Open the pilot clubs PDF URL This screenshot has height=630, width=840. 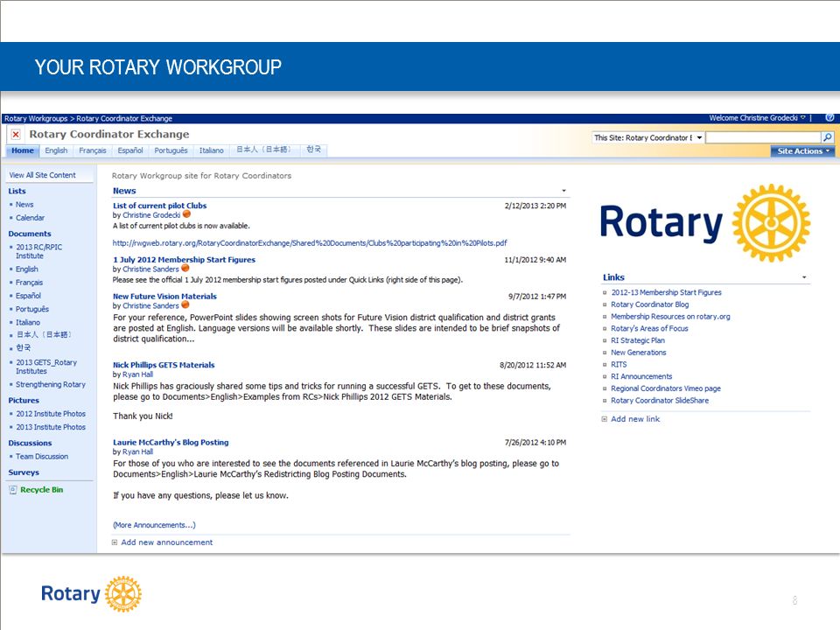[x=310, y=242]
